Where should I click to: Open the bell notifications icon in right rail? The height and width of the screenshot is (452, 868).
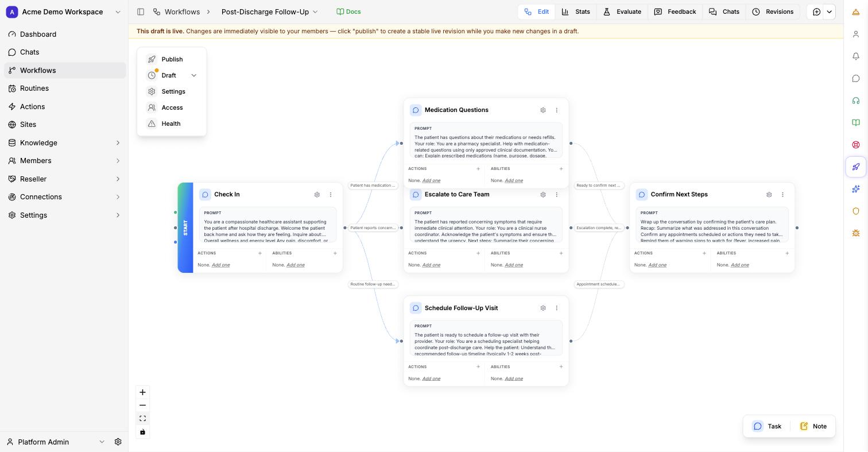[x=856, y=56]
